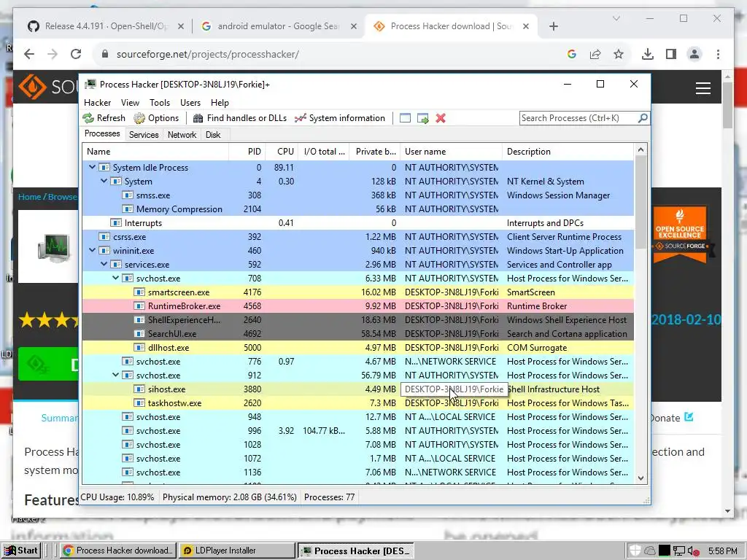Reload the SourceForge page

pos(76,54)
